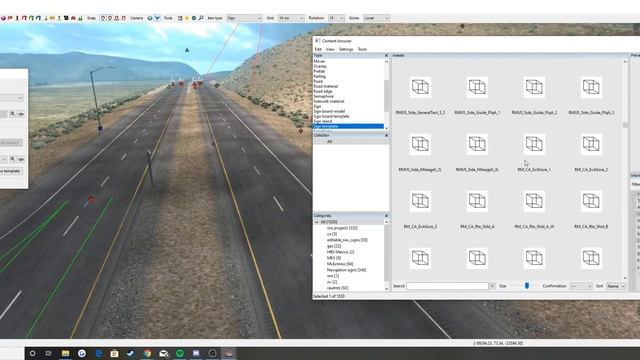Close the Type panel with its X
Viewport: 640px width, 360px height.
(386, 55)
